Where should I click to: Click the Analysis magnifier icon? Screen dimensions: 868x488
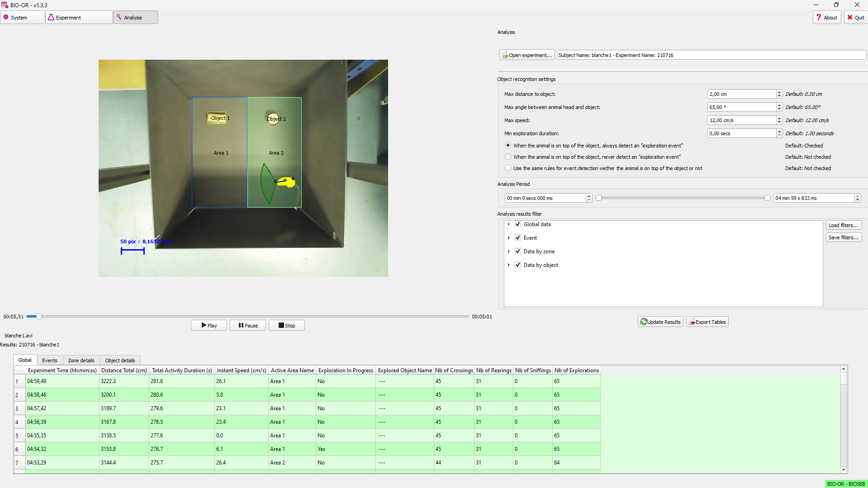click(119, 17)
